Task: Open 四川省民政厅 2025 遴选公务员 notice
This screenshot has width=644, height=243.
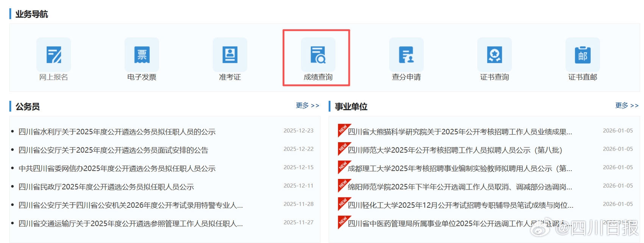Action: (x=106, y=187)
